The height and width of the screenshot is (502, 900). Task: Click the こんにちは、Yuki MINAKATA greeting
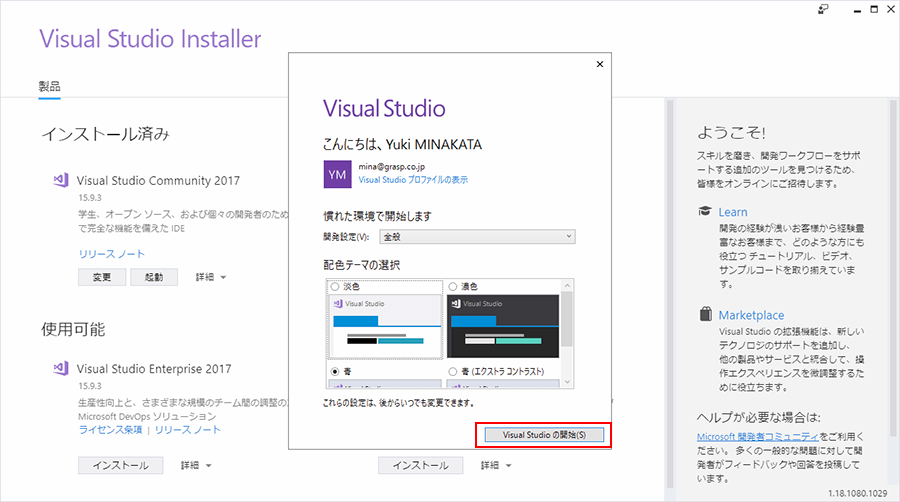402,144
